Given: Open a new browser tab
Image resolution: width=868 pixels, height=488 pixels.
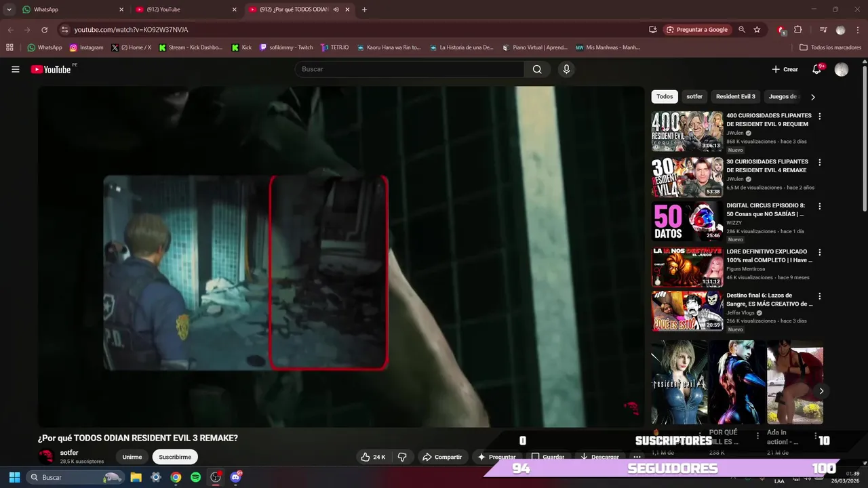Looking at the screenshot, I should click(364, 9).
